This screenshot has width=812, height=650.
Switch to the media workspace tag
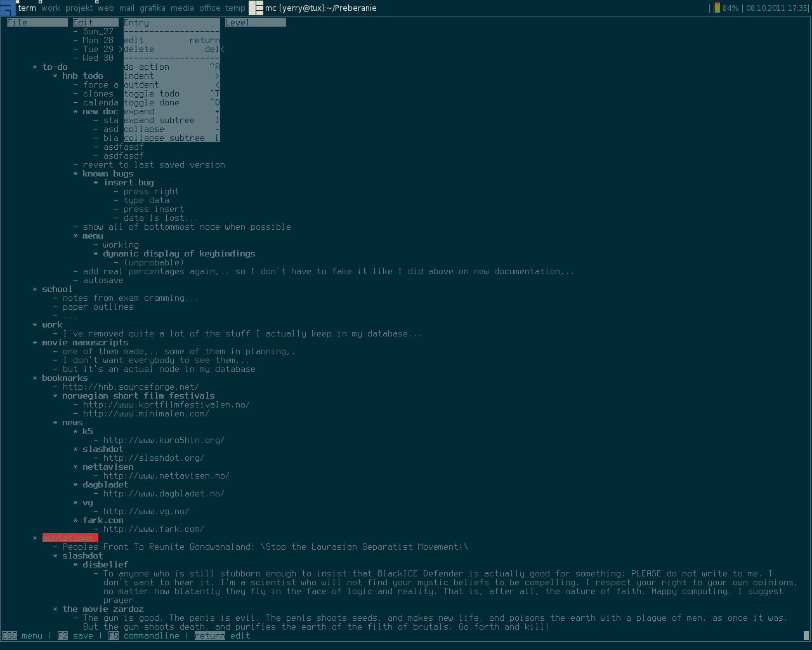(x=182, y=8)
